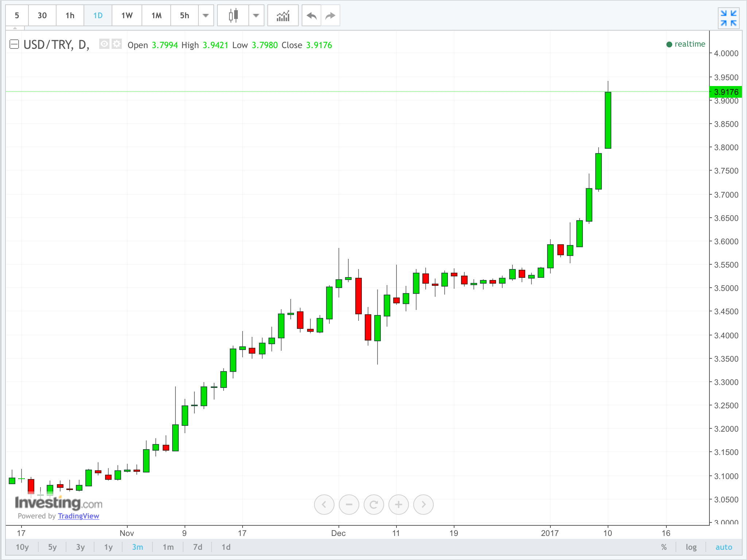747x560 pixels.
Task: Open the interval dropdown arrow
Action: [x=206, y=15]
